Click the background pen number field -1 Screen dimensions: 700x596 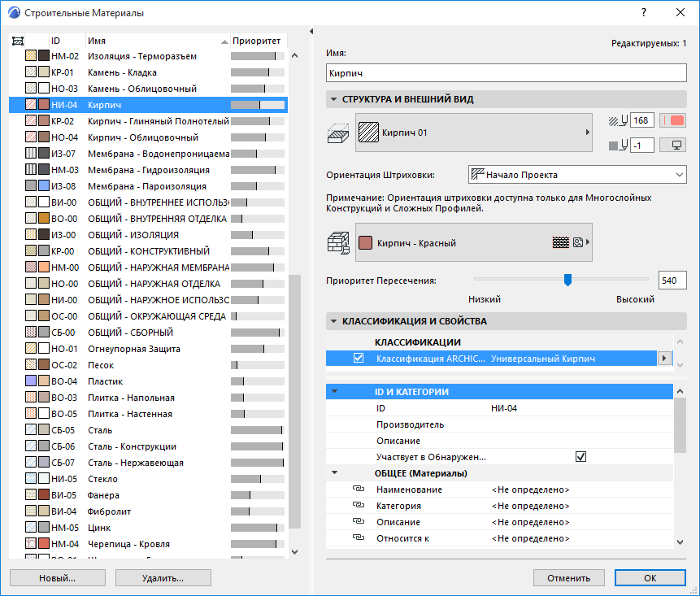pyautogui.click(x=642, y=146)
